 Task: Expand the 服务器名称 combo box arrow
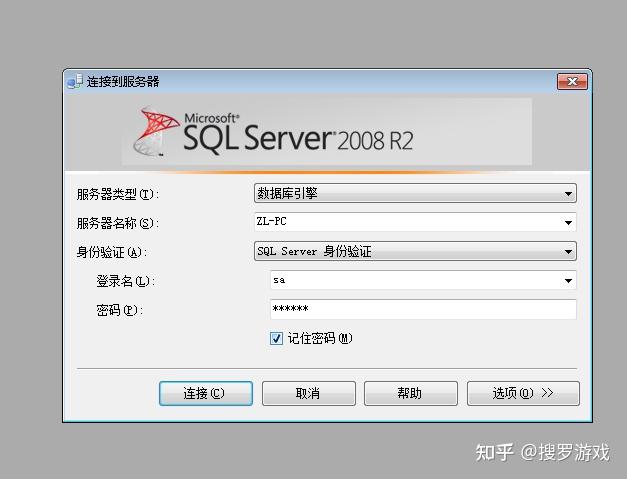[x=568, y=223]
